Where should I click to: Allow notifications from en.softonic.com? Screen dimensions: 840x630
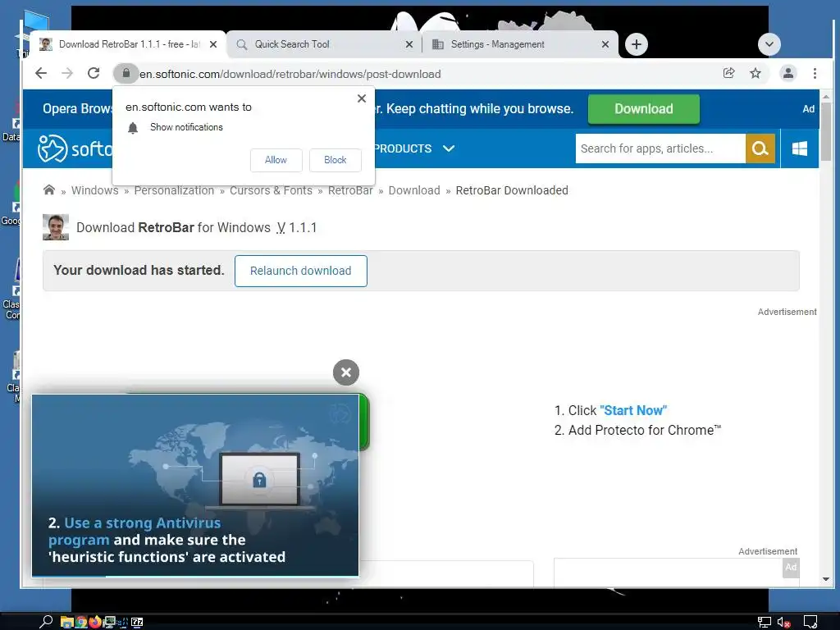click(x=276, y=160)
